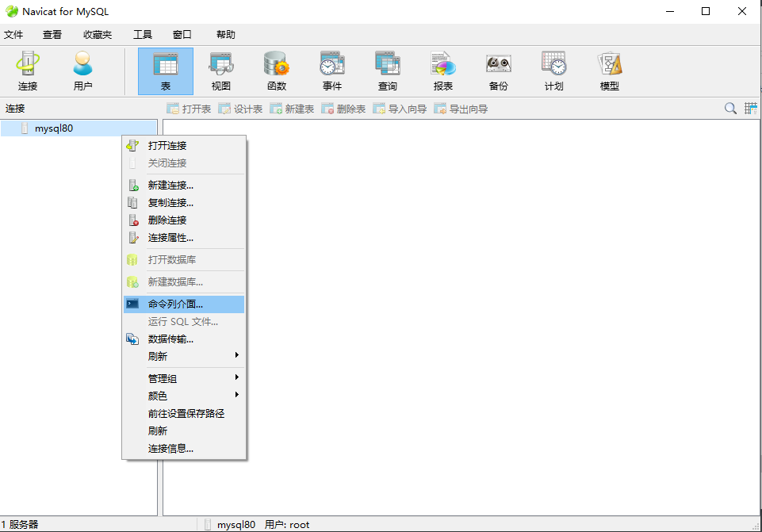762x532 pixels.
Task: Click 用户: root in status bar
Action: click(x=287, y=525)
